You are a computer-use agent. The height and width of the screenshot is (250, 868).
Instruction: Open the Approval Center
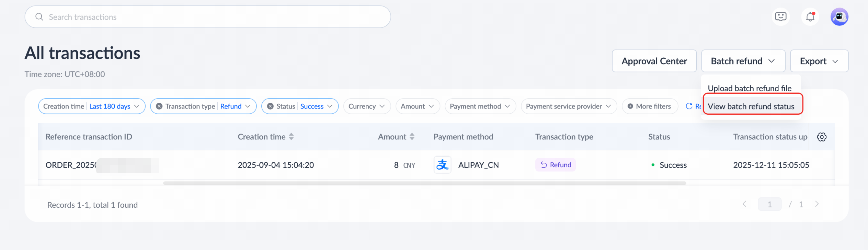(x=654, y=61)
